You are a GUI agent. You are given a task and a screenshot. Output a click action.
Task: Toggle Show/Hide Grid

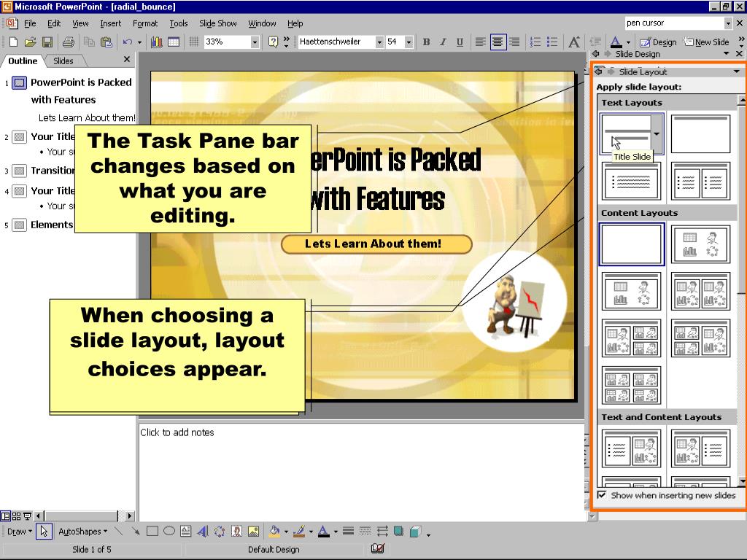pos(194,42)
